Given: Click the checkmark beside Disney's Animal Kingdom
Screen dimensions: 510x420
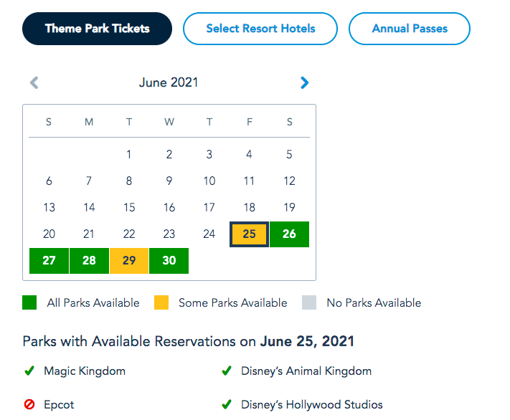Looking at the screenshot, I should 227,371.
